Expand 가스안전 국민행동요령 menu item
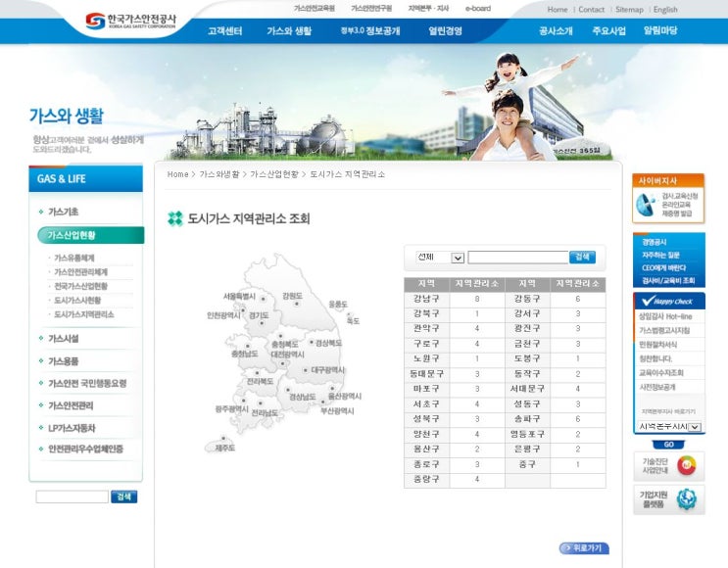This screenshot has width=728, height=568. pyautogui.click(x=87, y=383)
